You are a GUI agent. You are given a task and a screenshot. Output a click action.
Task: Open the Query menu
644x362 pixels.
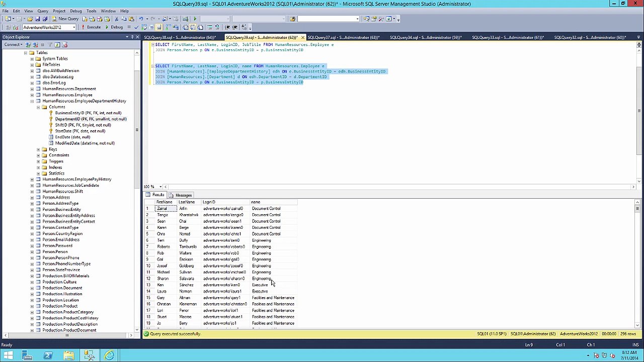point(43,11)
